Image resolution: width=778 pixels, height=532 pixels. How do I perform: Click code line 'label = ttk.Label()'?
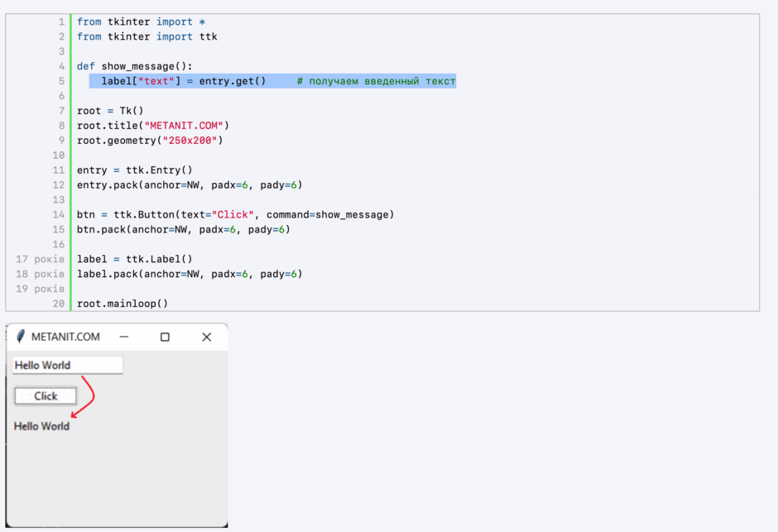click(x=134, y=259)
